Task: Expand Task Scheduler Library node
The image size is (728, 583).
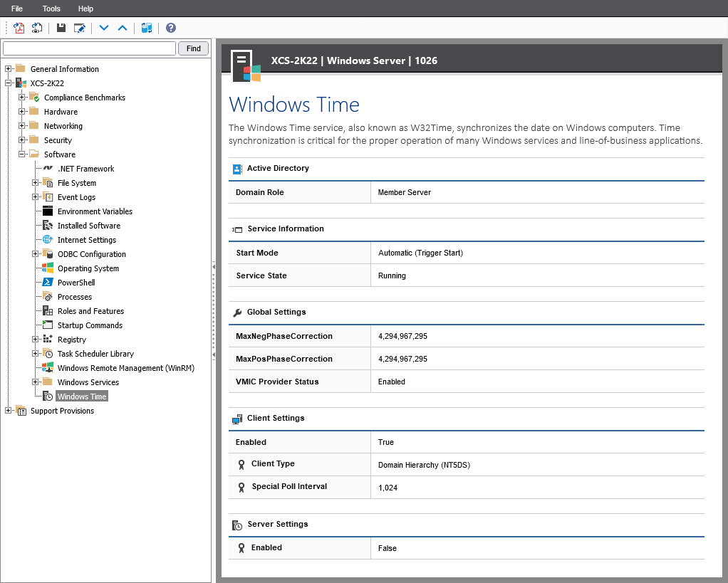Action: pyautogui.click(x=36, y=353)
